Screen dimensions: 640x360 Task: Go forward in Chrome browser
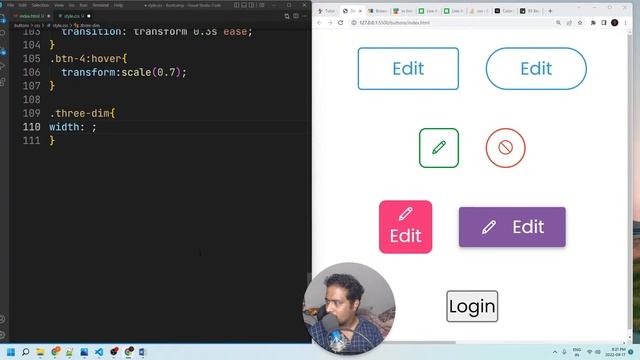[330, 23]
